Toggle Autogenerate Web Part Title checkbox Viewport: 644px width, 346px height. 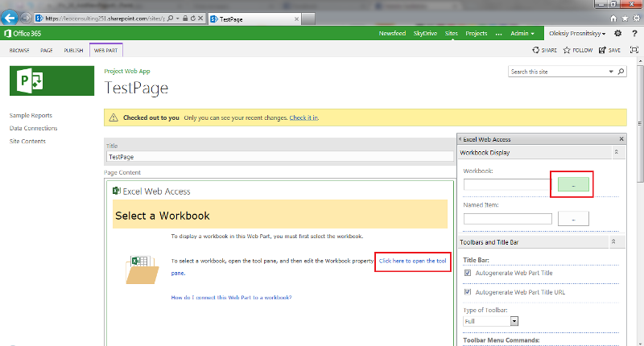pyautogui.click(x=468, y=273)
